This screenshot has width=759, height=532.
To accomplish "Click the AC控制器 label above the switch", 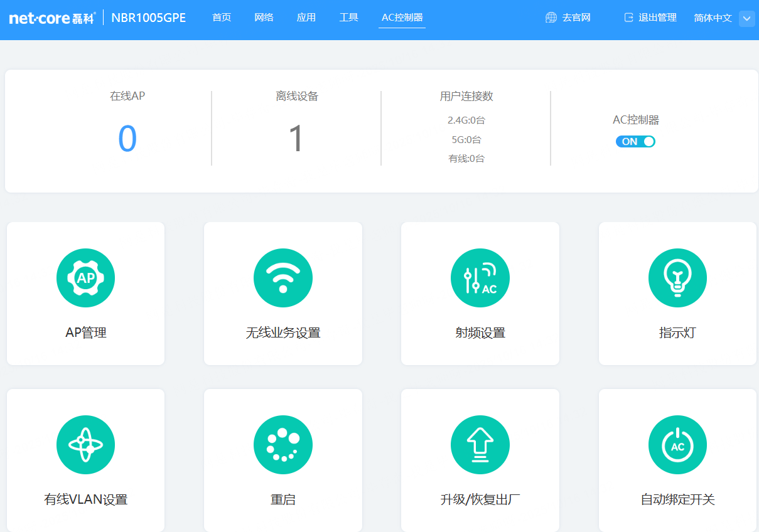I will click(636, 120).
